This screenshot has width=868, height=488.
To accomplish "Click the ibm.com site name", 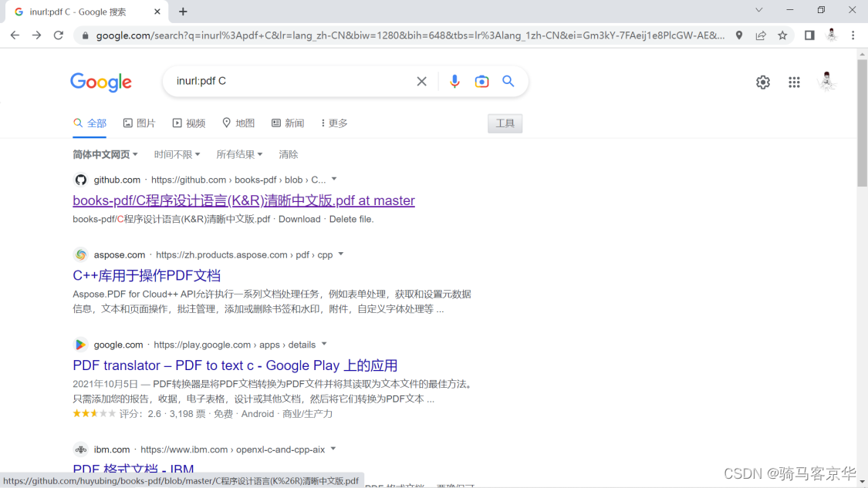I will pyautogui.click(x=112, y=449).
